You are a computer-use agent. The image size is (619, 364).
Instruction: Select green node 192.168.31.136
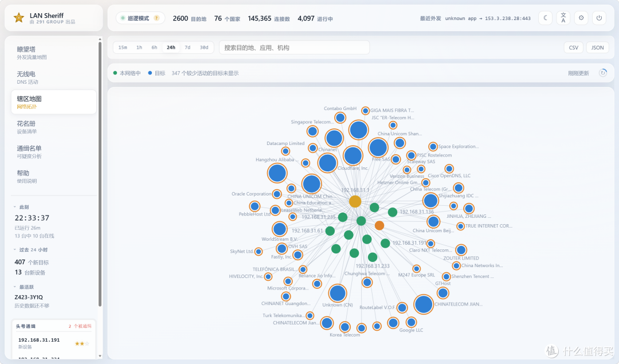pyautogui.click(x=393, y=212)
